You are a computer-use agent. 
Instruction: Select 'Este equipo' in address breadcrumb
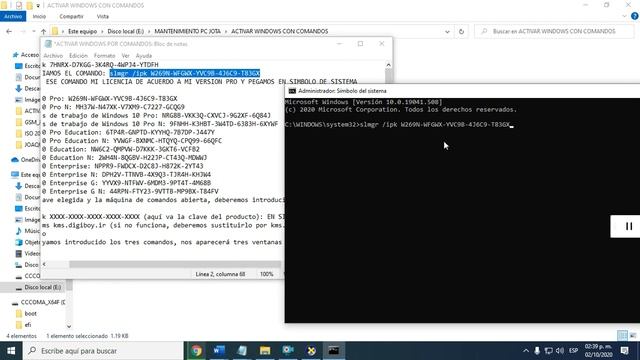point(82,31)
